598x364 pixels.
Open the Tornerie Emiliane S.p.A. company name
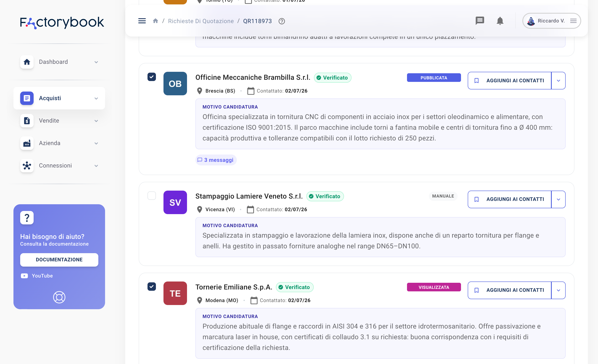point(234,287)
